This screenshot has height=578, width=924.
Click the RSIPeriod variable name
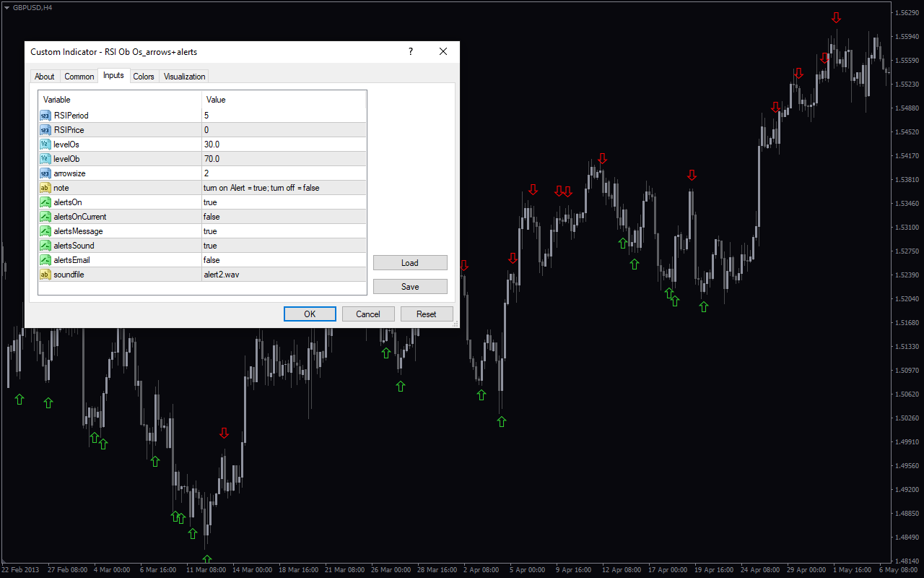tap(71, 116)
